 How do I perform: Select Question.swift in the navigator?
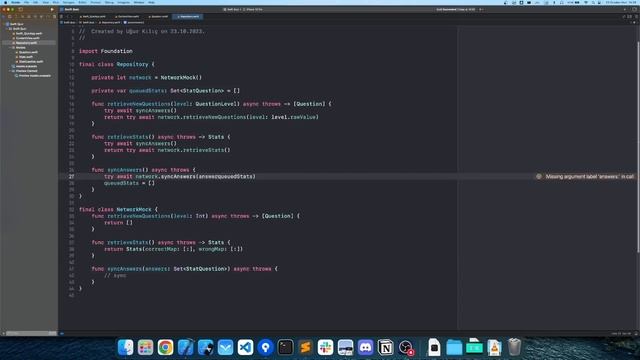[28, 52]
